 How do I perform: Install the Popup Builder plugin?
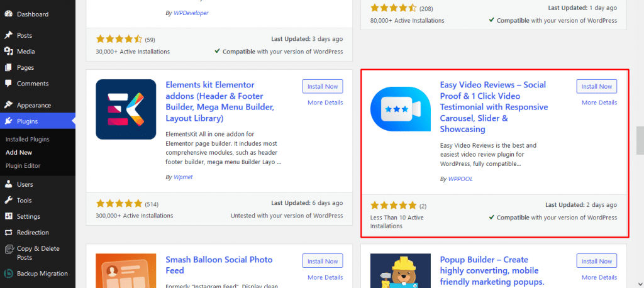pos(597,262)
